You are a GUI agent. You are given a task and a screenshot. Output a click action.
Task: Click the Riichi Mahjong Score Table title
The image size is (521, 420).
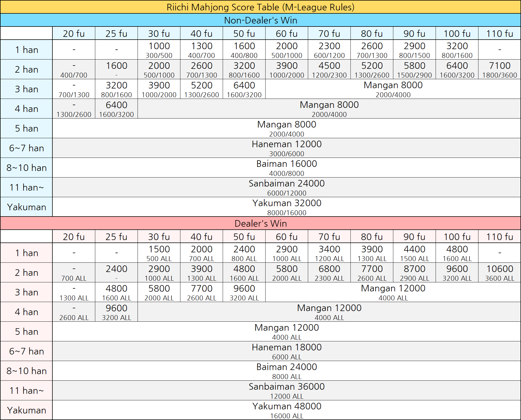260,7
